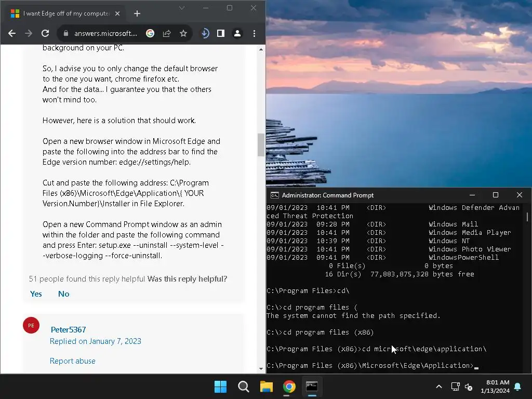The image size is (532, 399).
Task: Open File Explorer from taskbar
Action: pos(267,387)
